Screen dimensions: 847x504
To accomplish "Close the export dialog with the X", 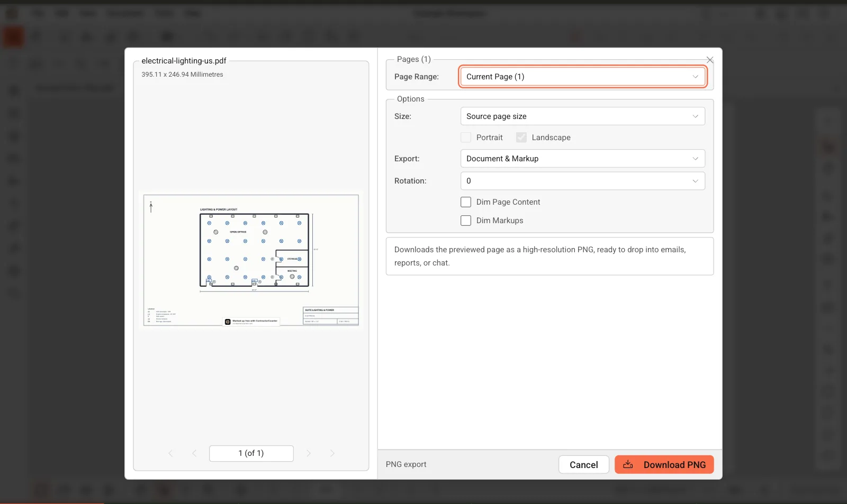I will [710, 60].
